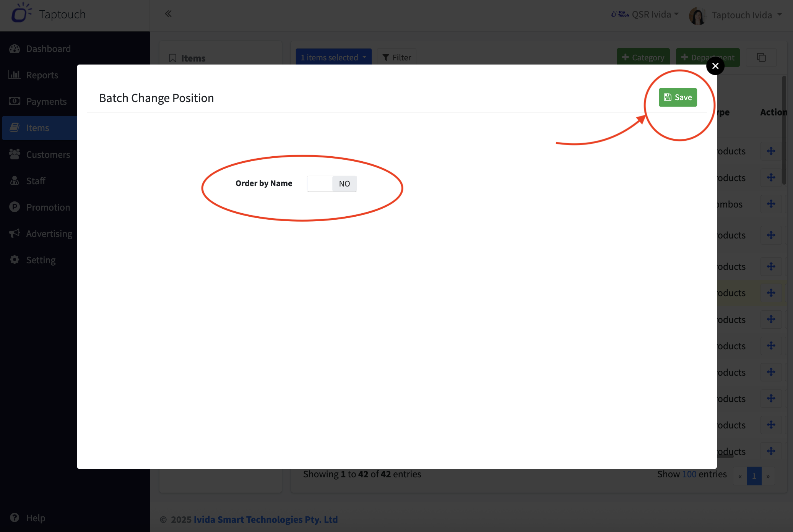Expand the 1 items selected dropdown

click(333, 57)
